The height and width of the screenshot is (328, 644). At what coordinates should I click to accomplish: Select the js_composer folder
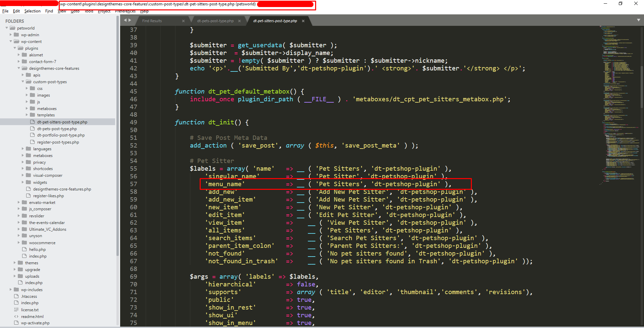click(x=40, y=209)
